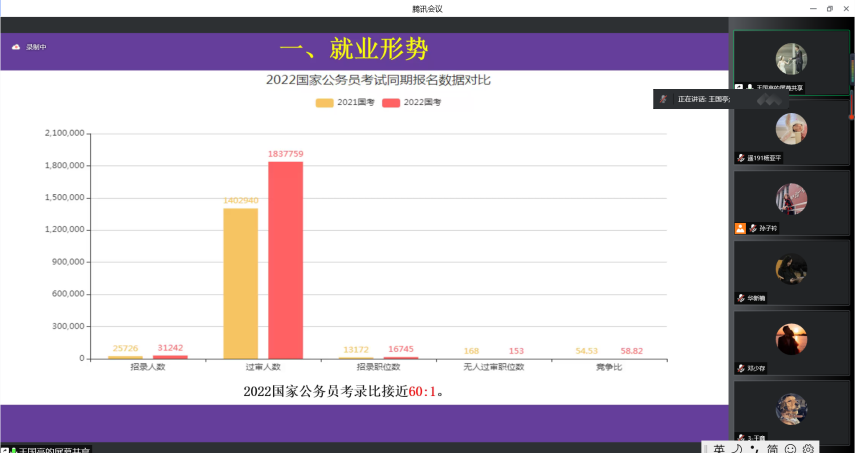Toggle the 2022国考 legend series

411,102
